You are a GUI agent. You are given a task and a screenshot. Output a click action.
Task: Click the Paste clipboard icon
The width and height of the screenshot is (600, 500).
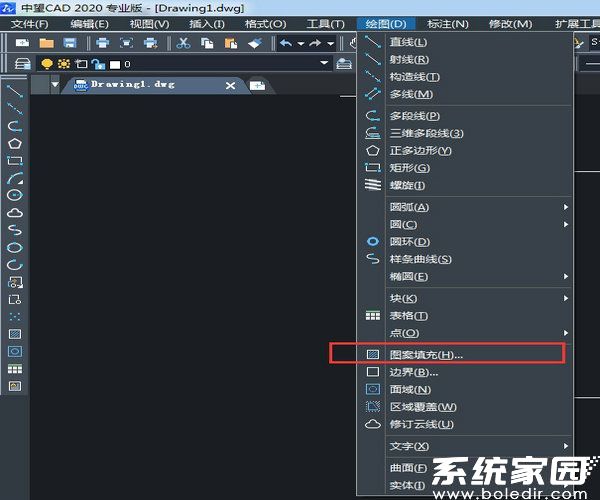[x=231, y=43]
